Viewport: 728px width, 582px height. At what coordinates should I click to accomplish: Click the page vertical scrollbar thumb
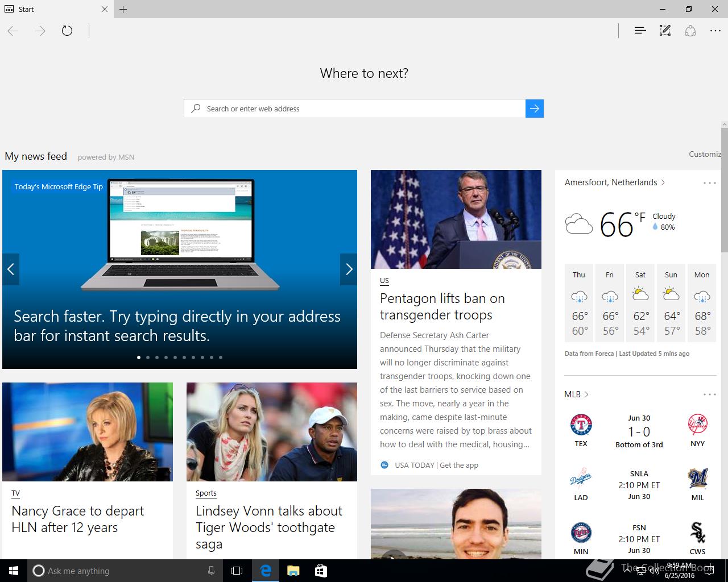[x=725, y=190]
